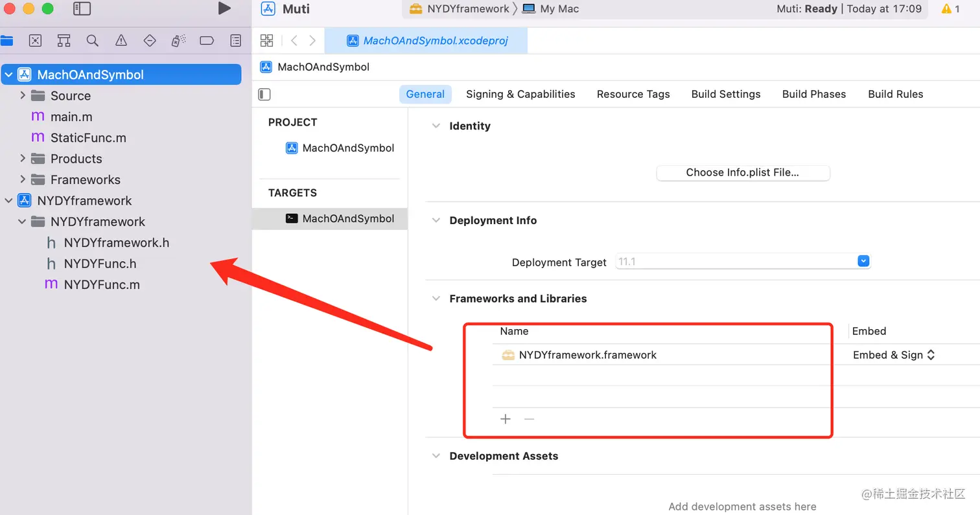Screen dimensions: 980x515
Task: Open the Project navigator folder icon
Action: click(6, 41)
